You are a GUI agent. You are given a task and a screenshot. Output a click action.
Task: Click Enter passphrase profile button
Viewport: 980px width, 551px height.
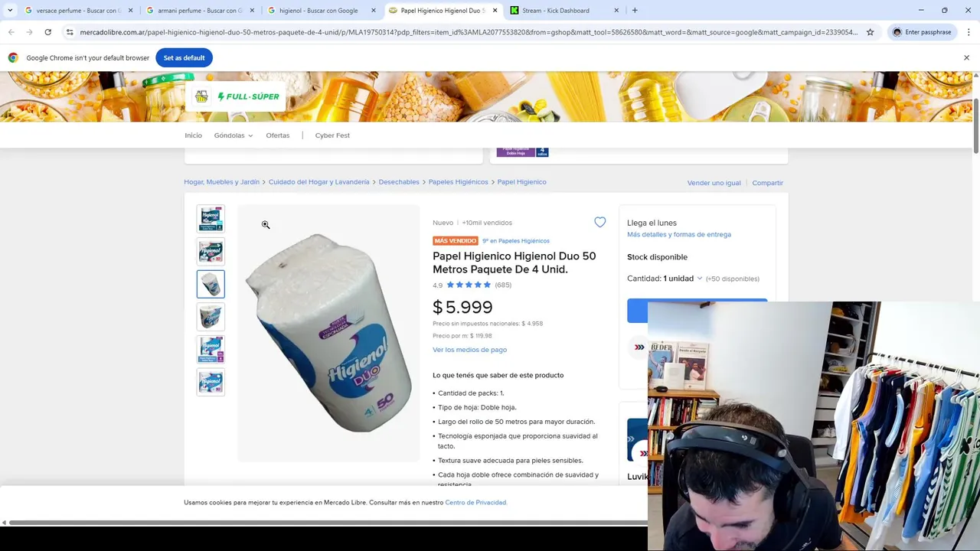click(x=921, y=32)
